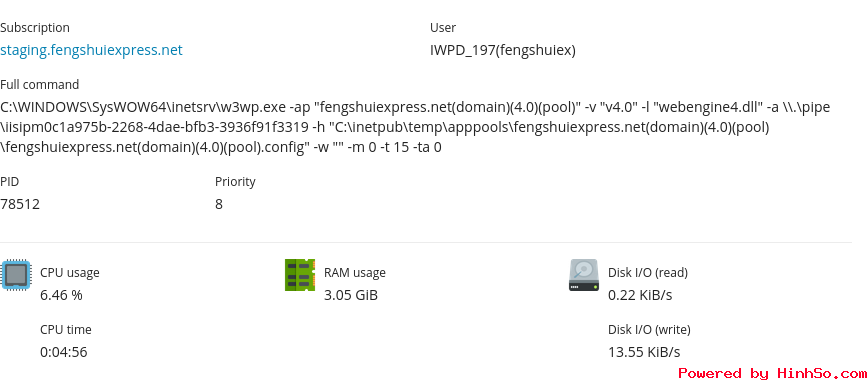Click the Full command label

pyautogui.click(x=39, y=85)
